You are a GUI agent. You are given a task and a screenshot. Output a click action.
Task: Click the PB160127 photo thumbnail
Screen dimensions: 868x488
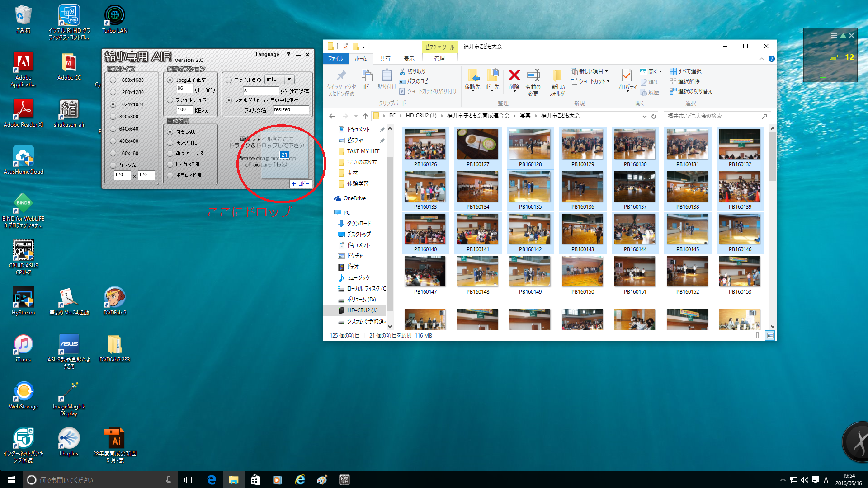coord(477,144)
